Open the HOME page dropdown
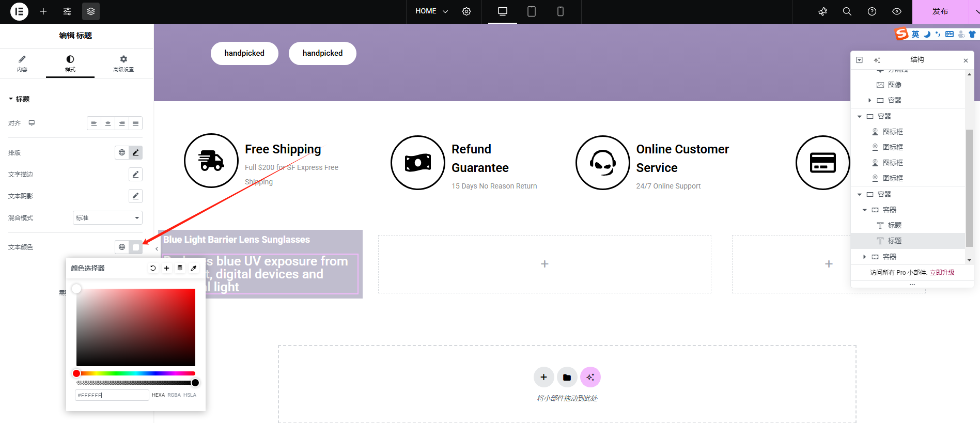Viewport: 980px width, 423px height. [431, 11]
